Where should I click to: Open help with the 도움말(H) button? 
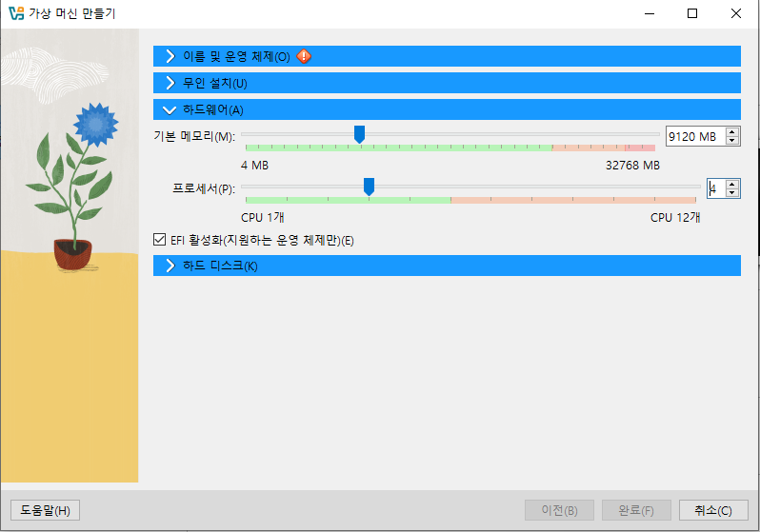click(45, 510)
